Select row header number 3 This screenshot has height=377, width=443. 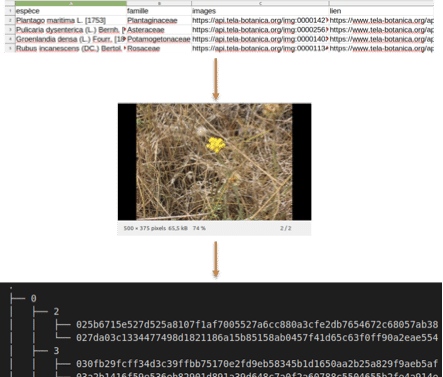click(10, 30)
